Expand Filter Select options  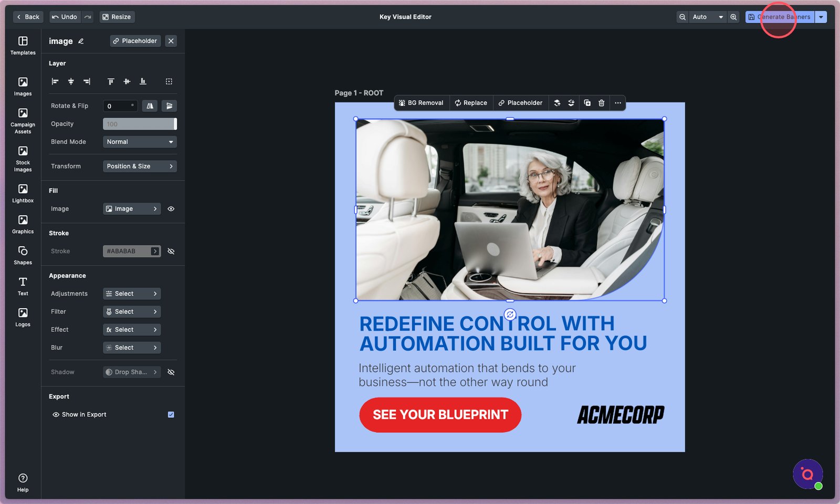[132, 312]
